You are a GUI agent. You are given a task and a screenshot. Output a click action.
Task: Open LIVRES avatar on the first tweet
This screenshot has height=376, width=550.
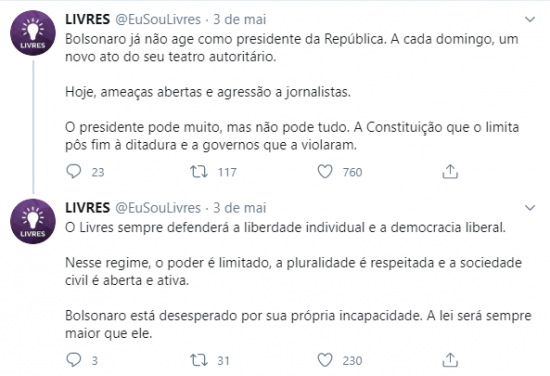click(x=33, y=33)
